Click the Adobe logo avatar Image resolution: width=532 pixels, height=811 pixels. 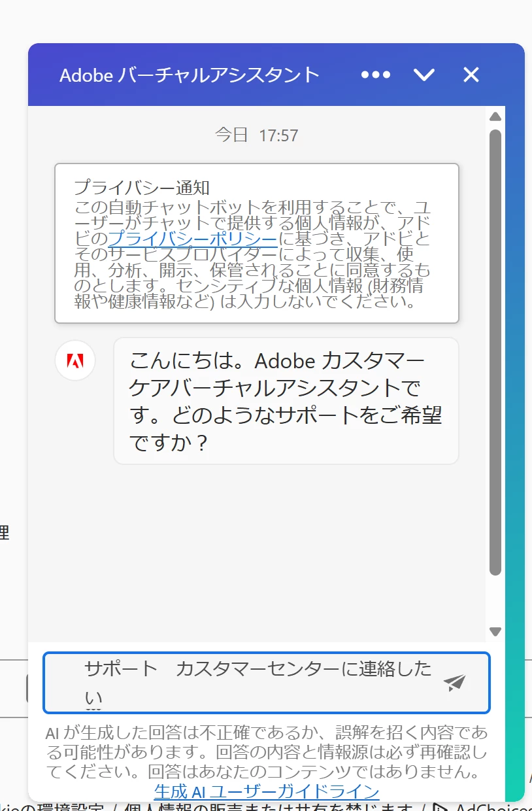pyautogui.click(x=75, y=360)
